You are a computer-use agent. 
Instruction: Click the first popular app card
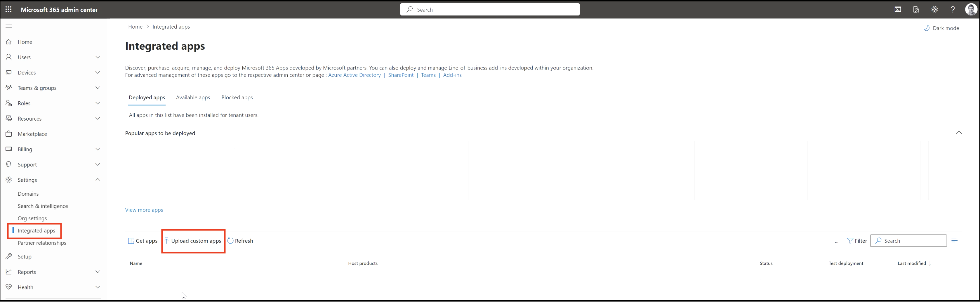pyautogui.click(x=189, y=170)
